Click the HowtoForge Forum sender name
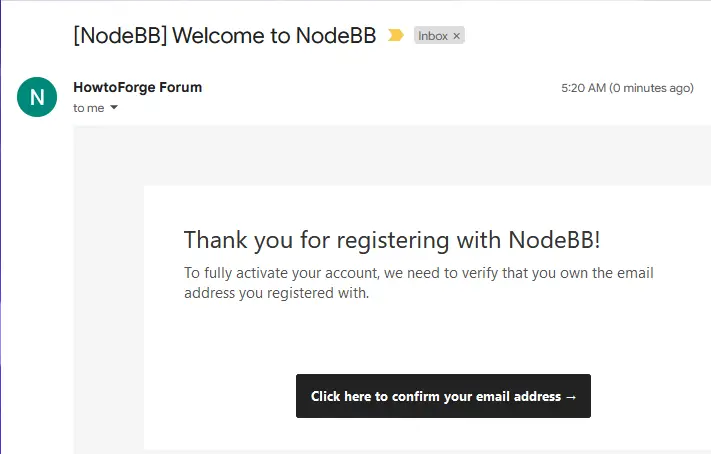This screenshot has height=454, width=711. click(x=137, y=87)
